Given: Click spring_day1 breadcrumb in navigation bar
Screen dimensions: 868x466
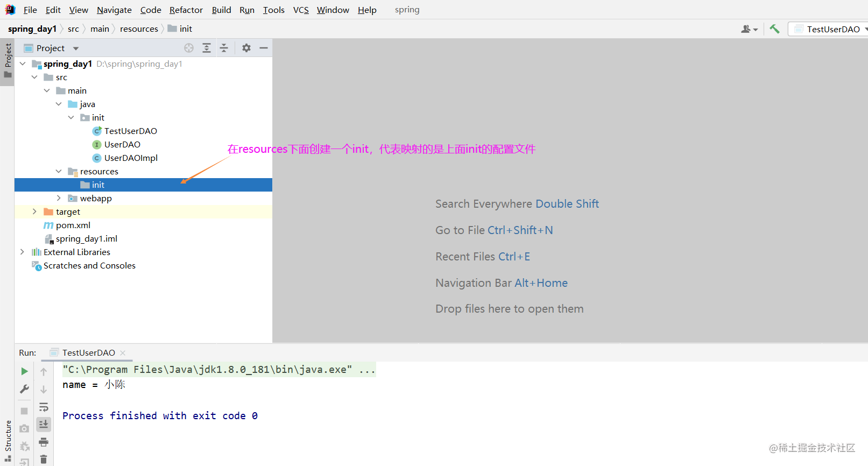Looking at the screenshot, I should coord(32,29).
